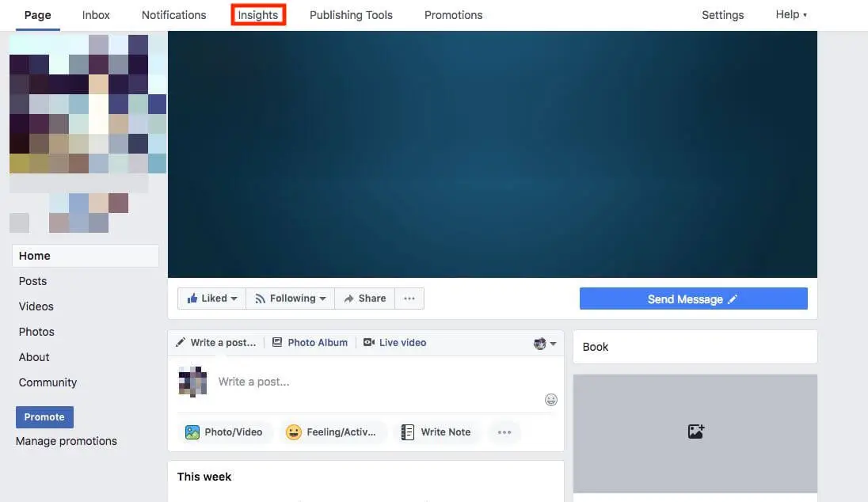
Task: Open Publishing Tools tab
Action: click(x=351, y=15)
